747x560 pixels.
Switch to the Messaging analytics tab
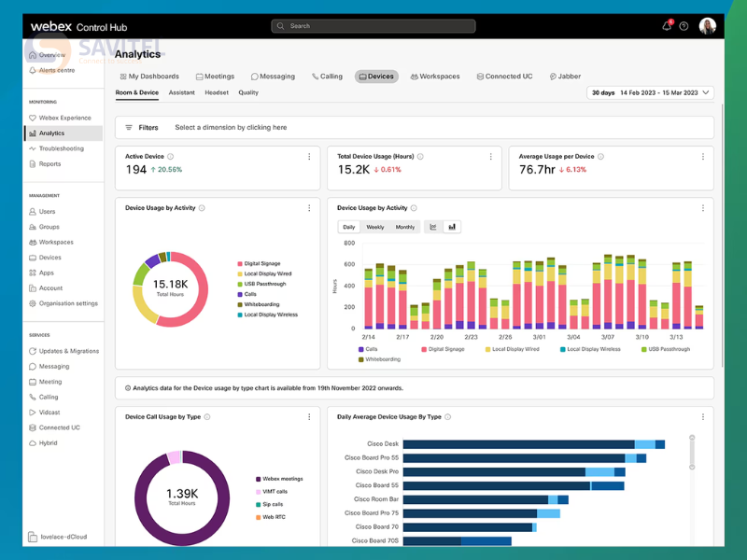click(273, 77)
